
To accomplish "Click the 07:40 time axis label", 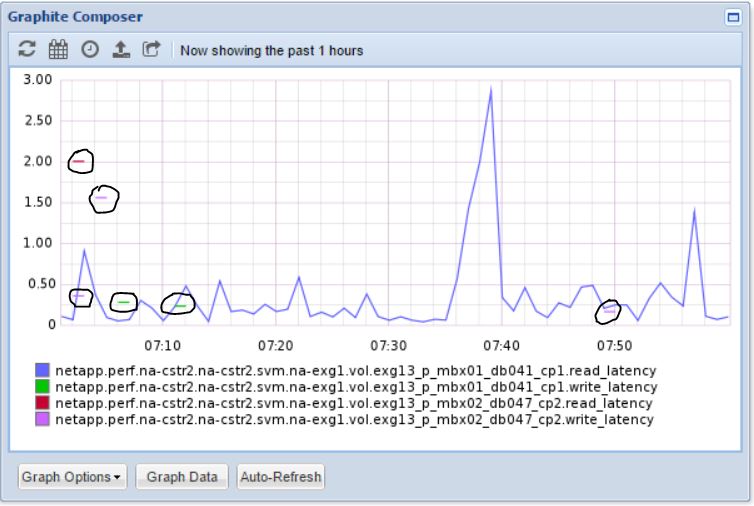I will (x=502, y=345).
